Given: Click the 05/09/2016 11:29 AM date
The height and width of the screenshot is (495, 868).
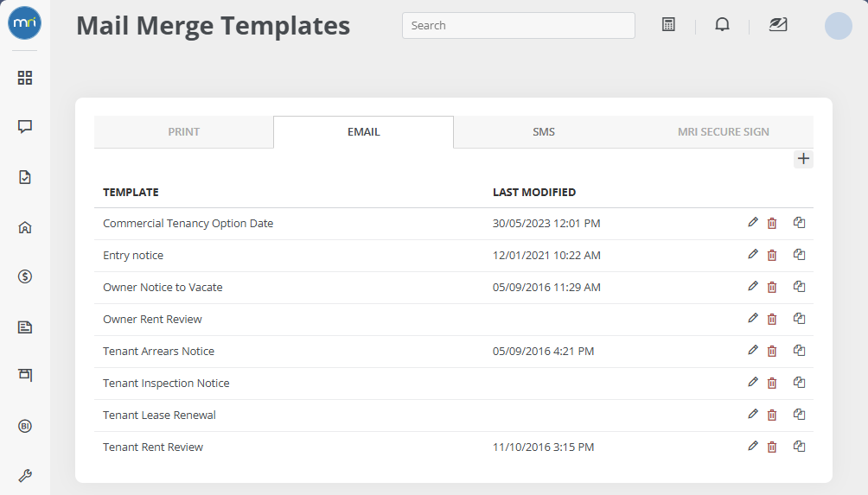Looking at the screenshot, I should (x=546, y=288).
